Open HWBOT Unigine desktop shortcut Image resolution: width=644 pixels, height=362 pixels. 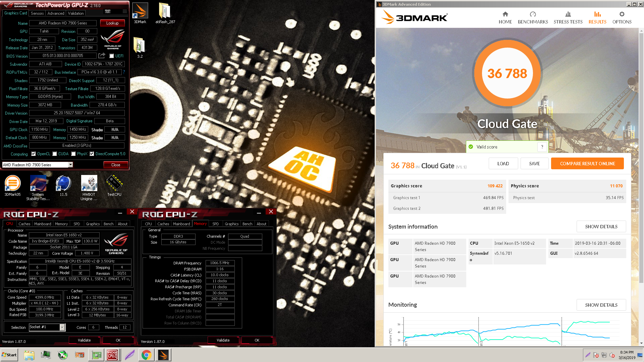(x=89, y=188)
